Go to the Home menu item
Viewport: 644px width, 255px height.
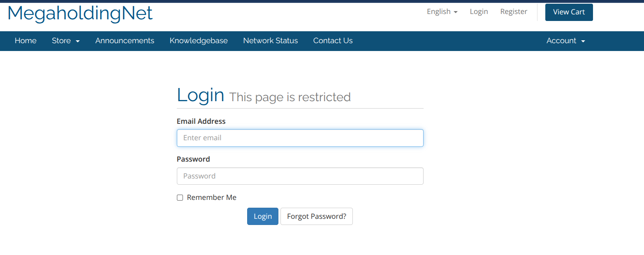[x=25, y=41]
